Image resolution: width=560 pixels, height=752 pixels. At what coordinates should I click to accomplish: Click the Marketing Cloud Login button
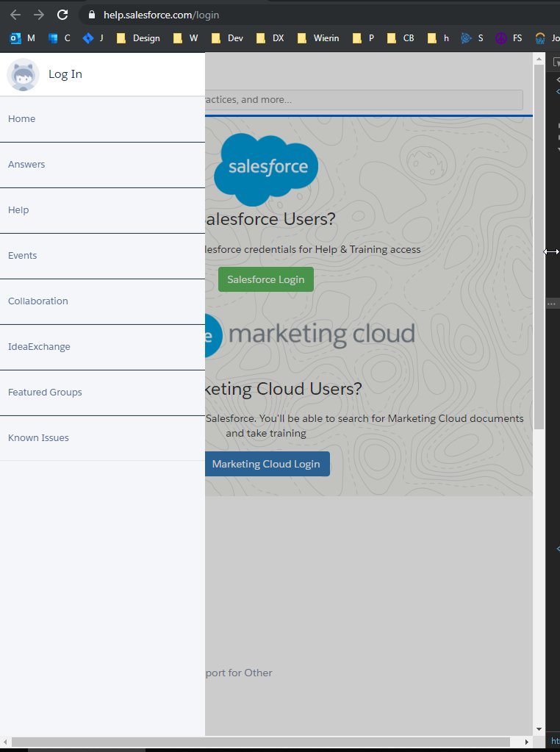tap(268, 464)
